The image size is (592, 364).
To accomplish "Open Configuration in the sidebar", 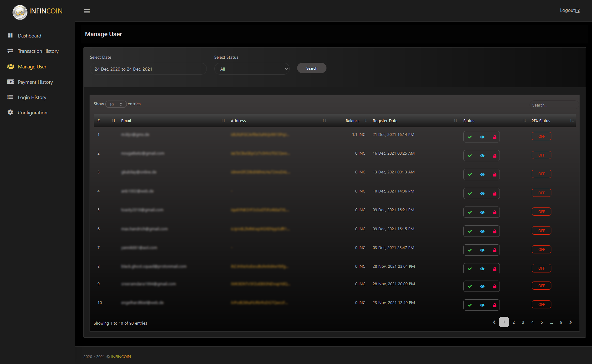I will pos(32,113).
